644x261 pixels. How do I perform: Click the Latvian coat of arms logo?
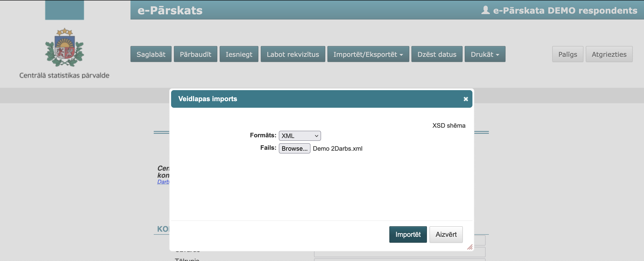65,47
